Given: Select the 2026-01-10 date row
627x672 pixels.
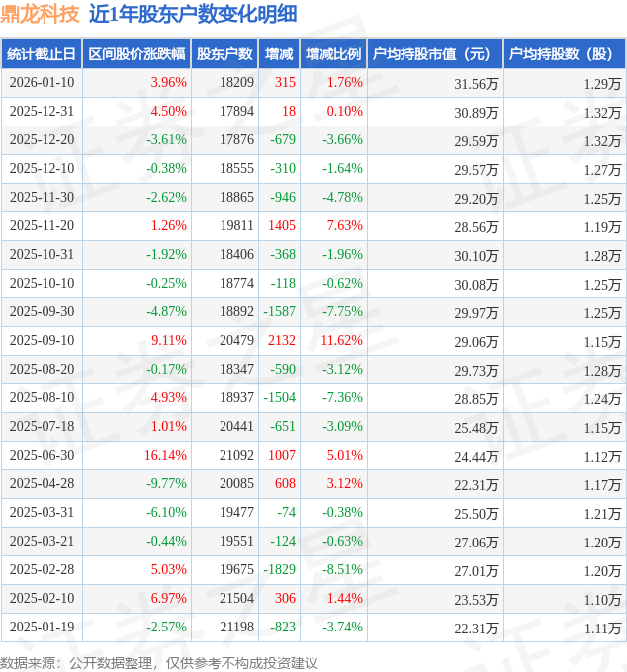Looking at the screenshot, I should coord(41,83).
